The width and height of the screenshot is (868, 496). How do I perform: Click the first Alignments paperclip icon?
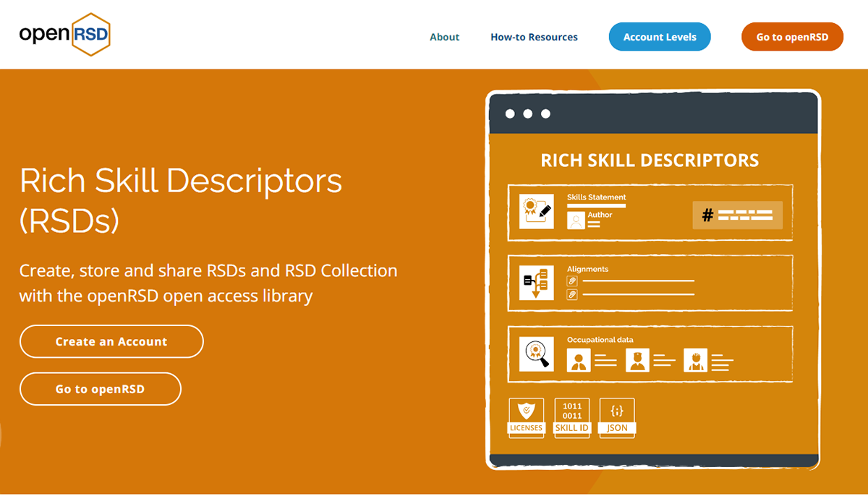point(571,281)
